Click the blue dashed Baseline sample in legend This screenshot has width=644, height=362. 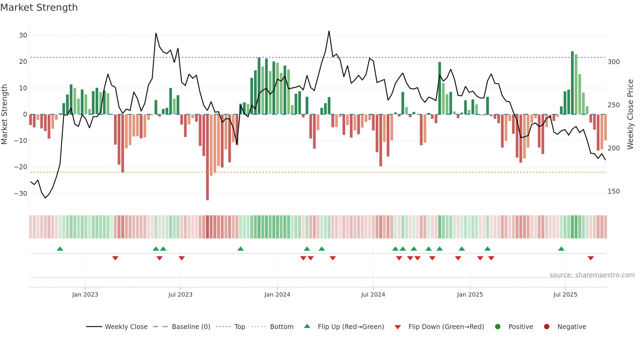click(160, 327)
